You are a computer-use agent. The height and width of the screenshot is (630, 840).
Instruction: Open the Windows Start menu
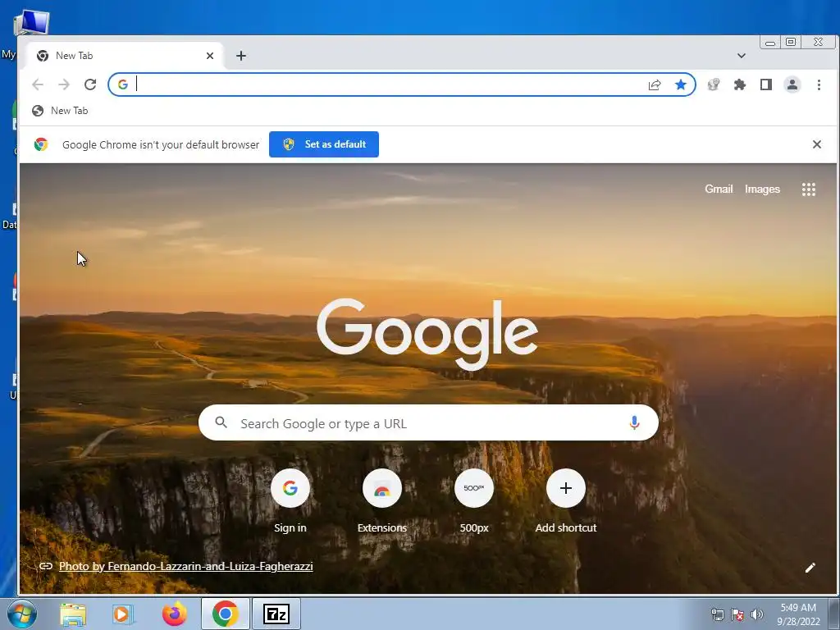(x=22, y=614)
